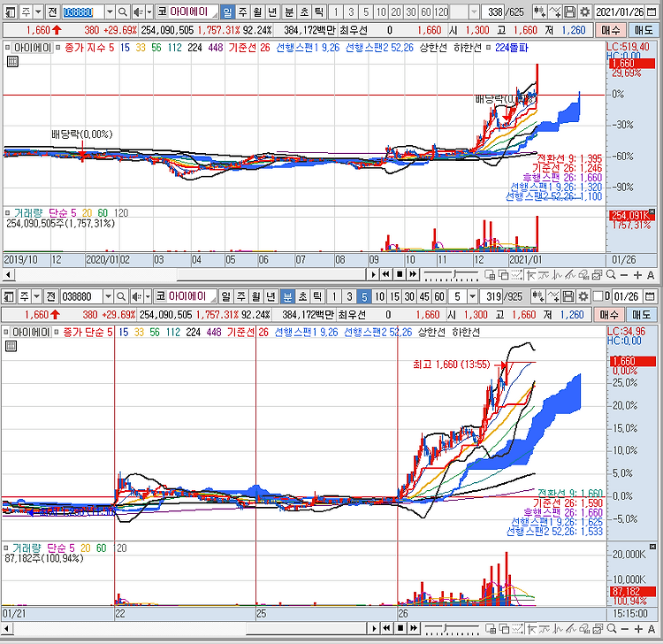Click search magnifier in lower chart toolbar
Viewport: 663px width, 644px height.
(x=121, y=296)
